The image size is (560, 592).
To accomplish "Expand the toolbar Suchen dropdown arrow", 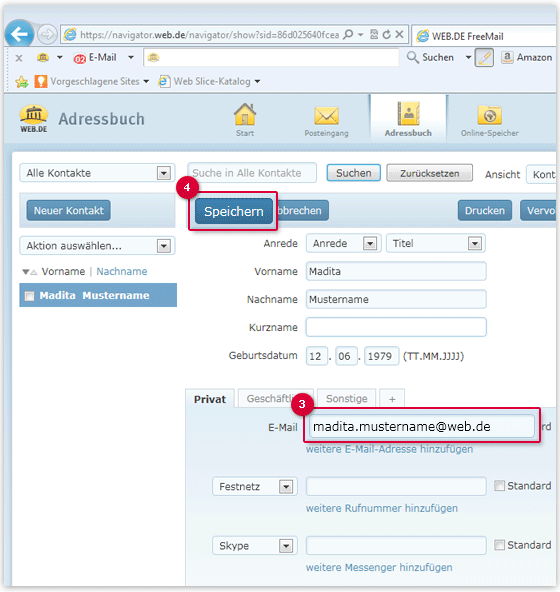I will tap(468, 57).
